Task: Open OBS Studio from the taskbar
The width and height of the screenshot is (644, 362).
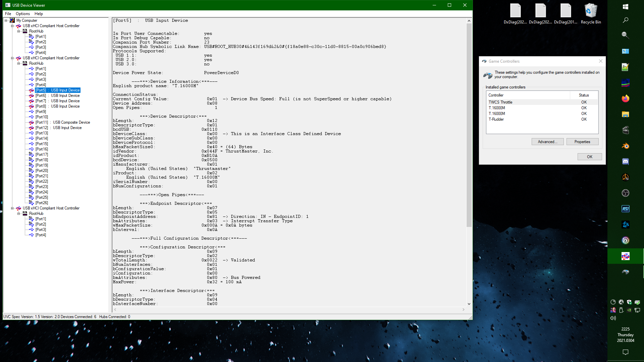Action: click(625, 193)
